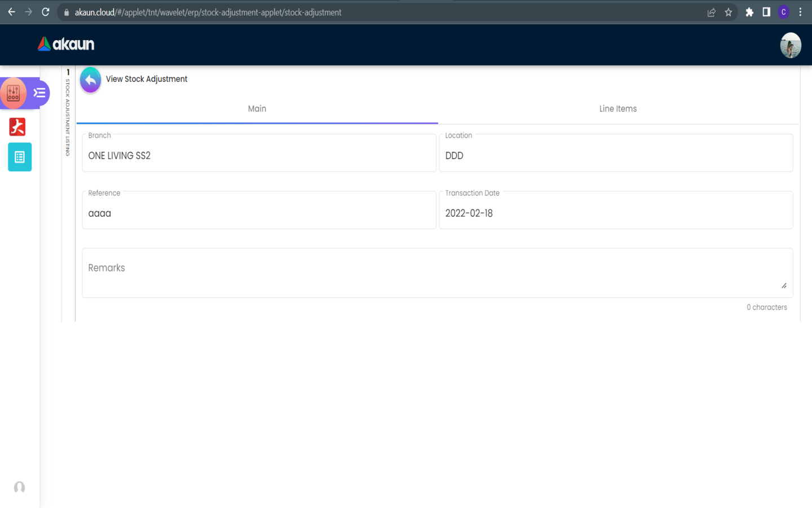Toggle the browser side panel icon

coord(766,12)
